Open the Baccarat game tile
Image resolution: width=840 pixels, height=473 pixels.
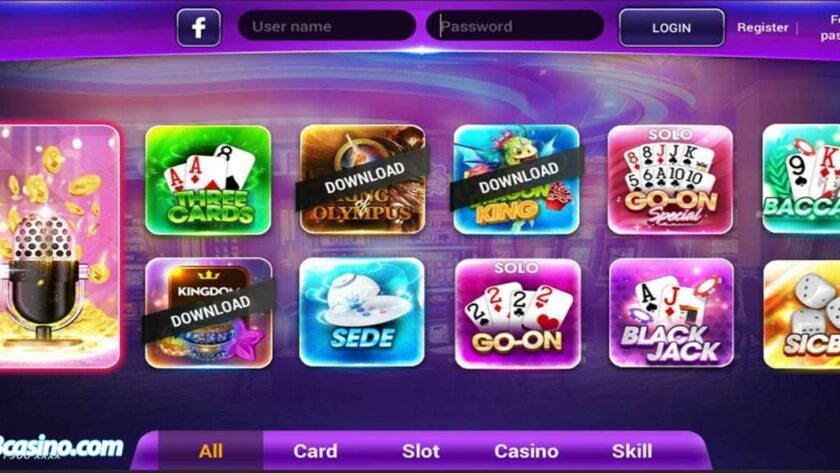point(801,179)
